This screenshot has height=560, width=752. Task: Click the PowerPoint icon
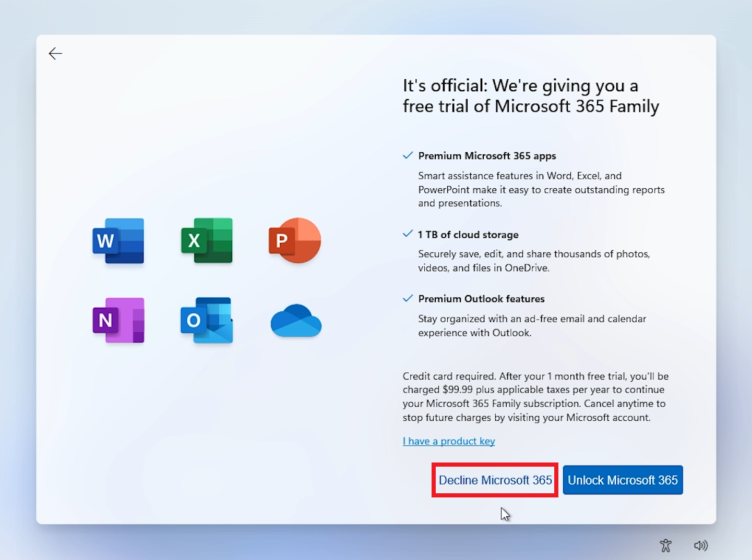tap(294, 241)
